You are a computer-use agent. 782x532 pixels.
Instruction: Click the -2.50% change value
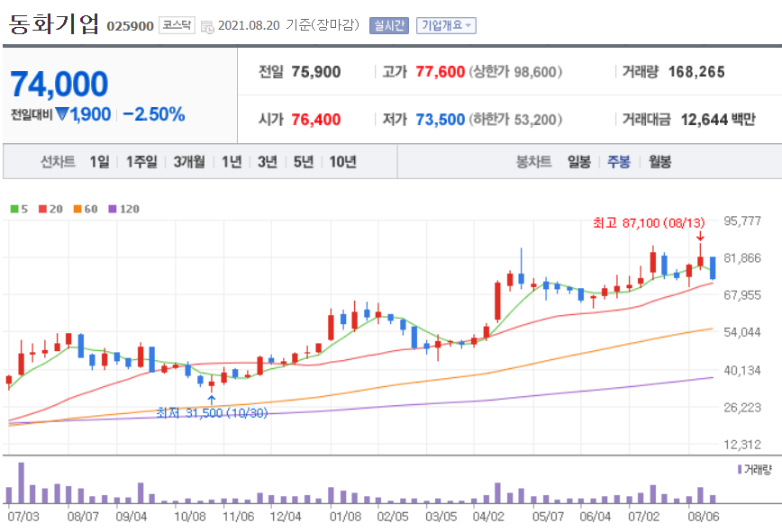click(x=153, y=114)
